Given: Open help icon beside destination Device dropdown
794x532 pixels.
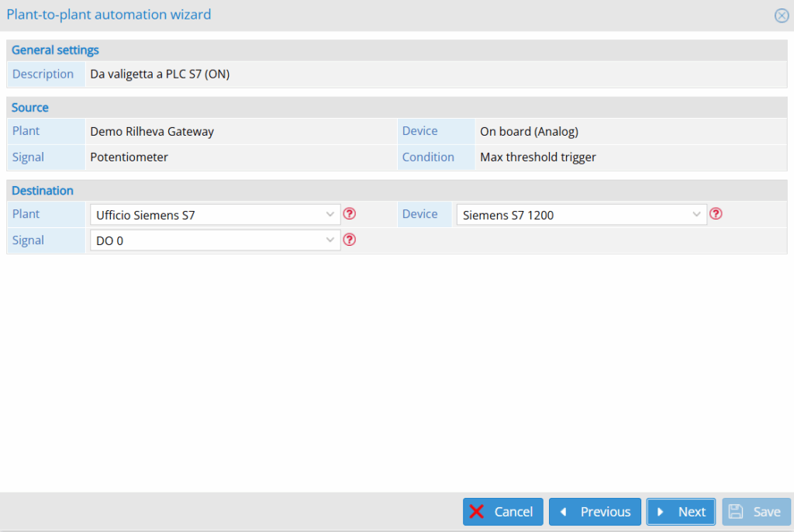Looking at the screenshot, I should coord(716,214).
